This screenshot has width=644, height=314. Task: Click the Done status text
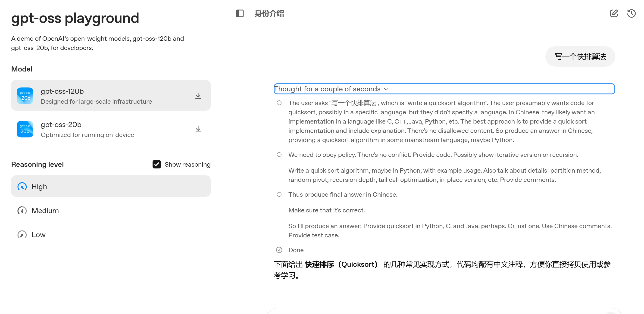[x=296, y=250]
